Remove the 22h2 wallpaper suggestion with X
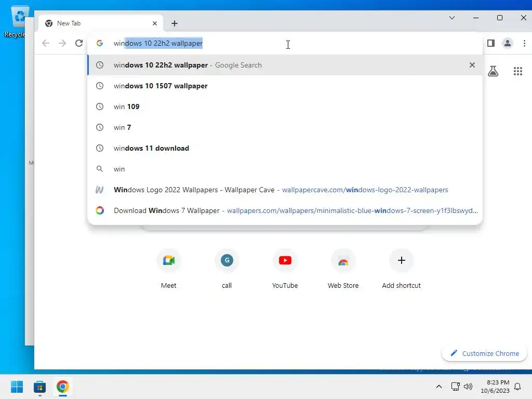The height and width of the screenshot is (399, 532). (x=472, y=65)
